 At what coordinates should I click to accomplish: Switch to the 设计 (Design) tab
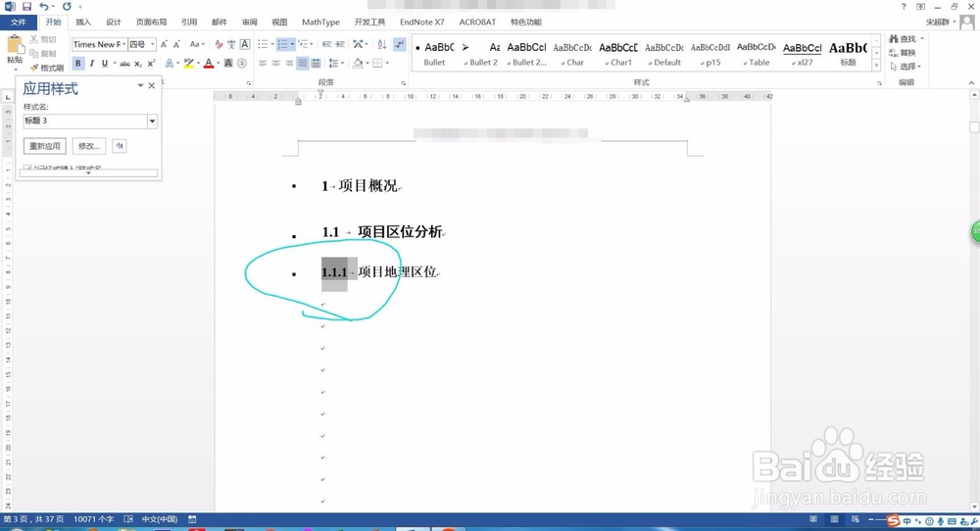tap(113, 23)
